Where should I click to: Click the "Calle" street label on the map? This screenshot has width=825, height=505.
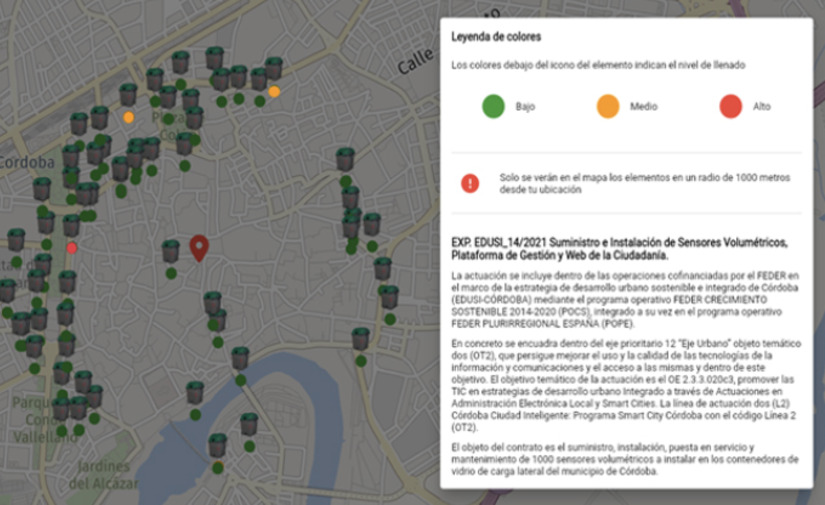click(416, 61)
